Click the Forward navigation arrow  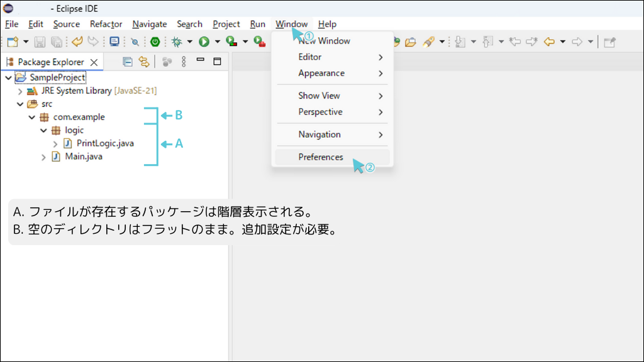coord(577,42)
